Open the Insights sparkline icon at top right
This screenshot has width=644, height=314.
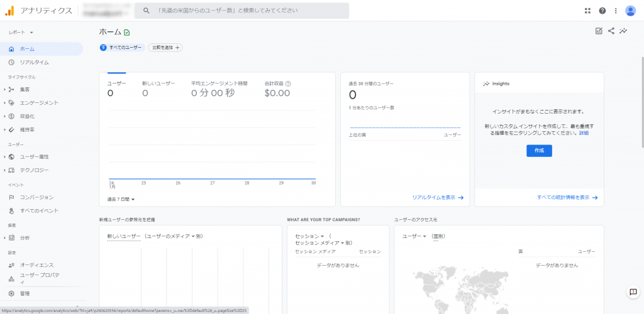(623, 31)
